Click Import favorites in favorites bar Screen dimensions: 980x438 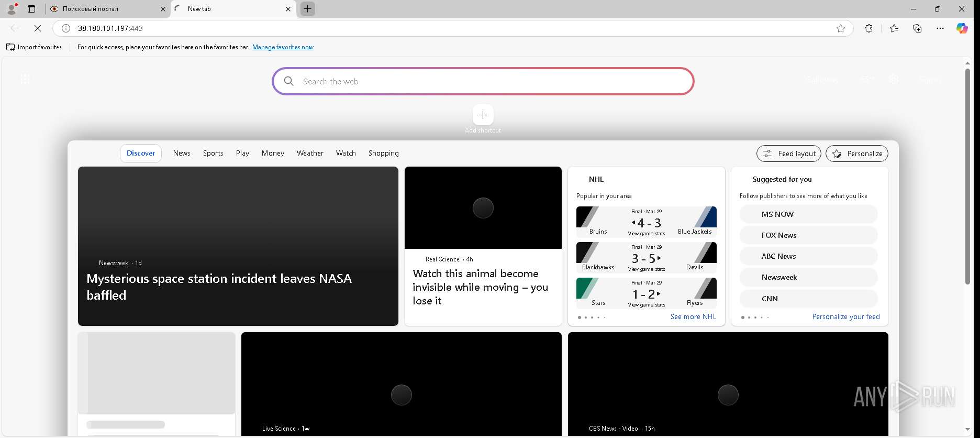(34, 47)
